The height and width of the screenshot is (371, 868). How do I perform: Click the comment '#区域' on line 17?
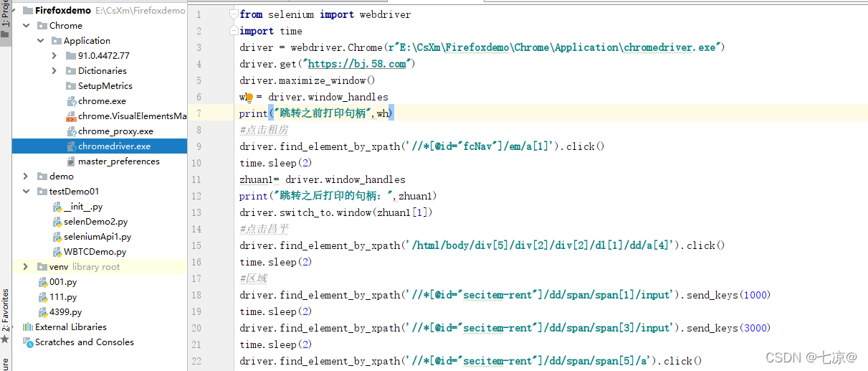[x=253, y=278]
